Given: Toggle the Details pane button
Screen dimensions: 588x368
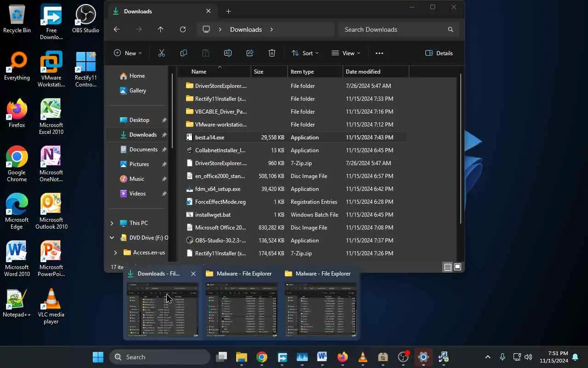Looking at the screenshot, I should tap(439, 53).
